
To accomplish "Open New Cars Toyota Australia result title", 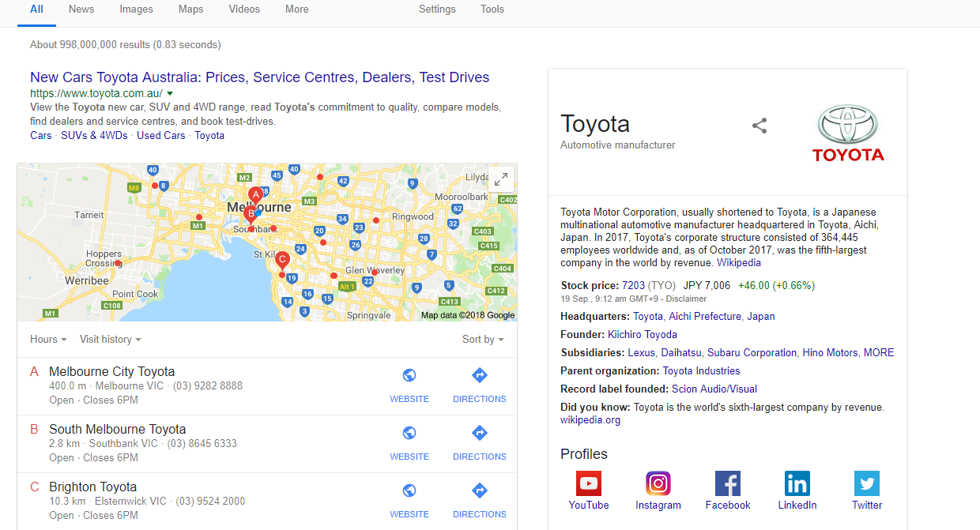I will [x=260, y=77].
